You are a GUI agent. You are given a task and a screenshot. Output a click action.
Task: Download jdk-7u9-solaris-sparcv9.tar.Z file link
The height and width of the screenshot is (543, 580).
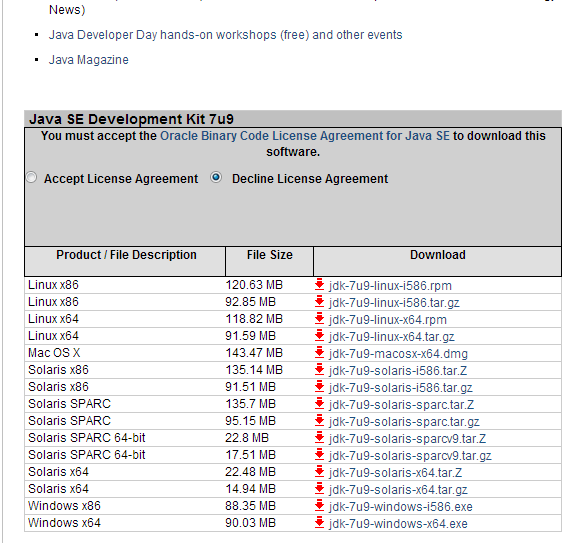407,439
